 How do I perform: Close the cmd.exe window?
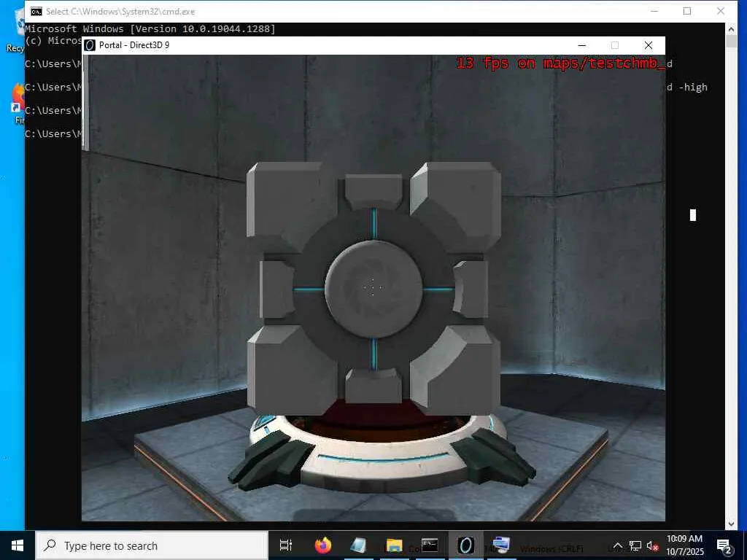[x=720, y=11]
